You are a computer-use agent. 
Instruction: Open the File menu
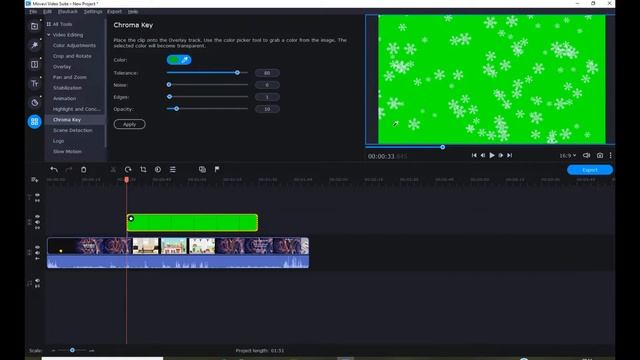pyautogui.click(x=33, y=12)
